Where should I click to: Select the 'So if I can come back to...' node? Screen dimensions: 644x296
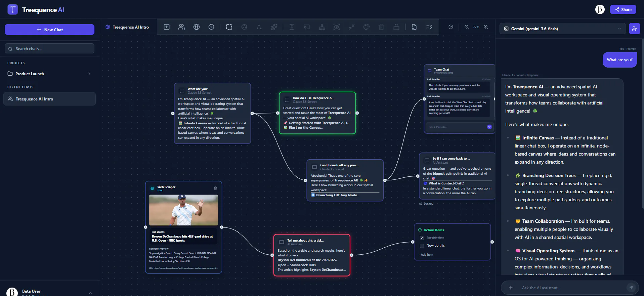457,176
